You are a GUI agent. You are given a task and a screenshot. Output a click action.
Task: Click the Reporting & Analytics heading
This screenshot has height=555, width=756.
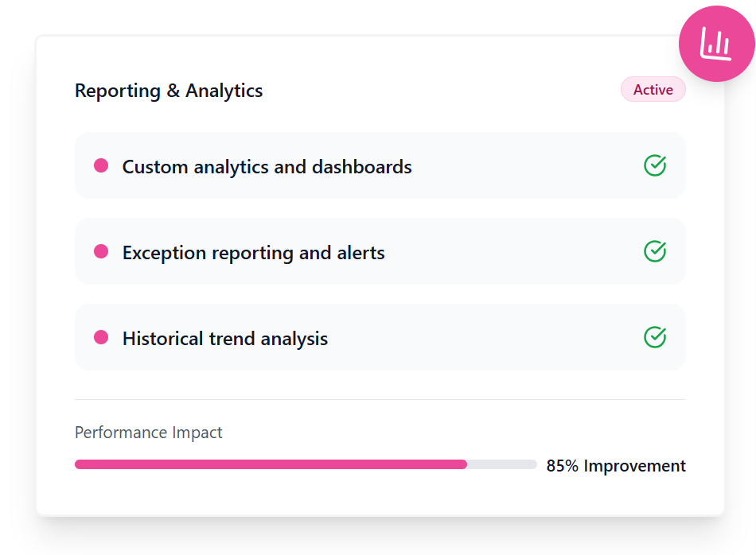click(169, 91)
